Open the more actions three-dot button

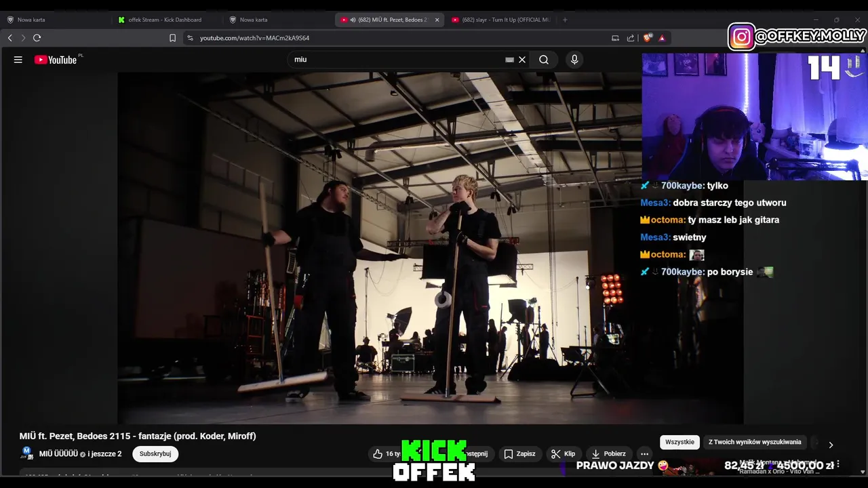pos(645,454)
